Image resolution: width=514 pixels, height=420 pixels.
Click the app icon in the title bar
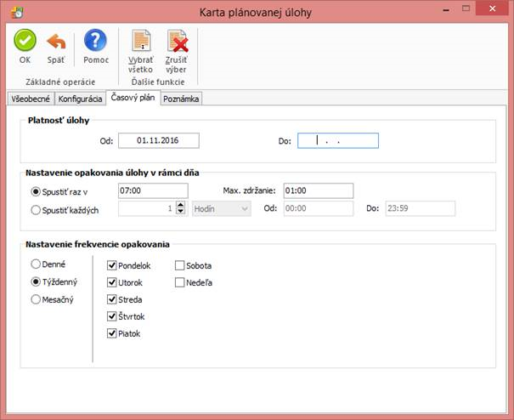(x=17, y=12)
